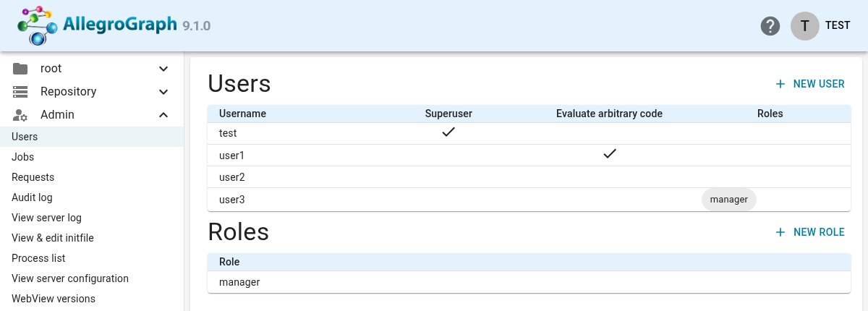The height and width of the screenshot is (311, 868).
Task: Click the Username column header
Action: click(242, 114)
